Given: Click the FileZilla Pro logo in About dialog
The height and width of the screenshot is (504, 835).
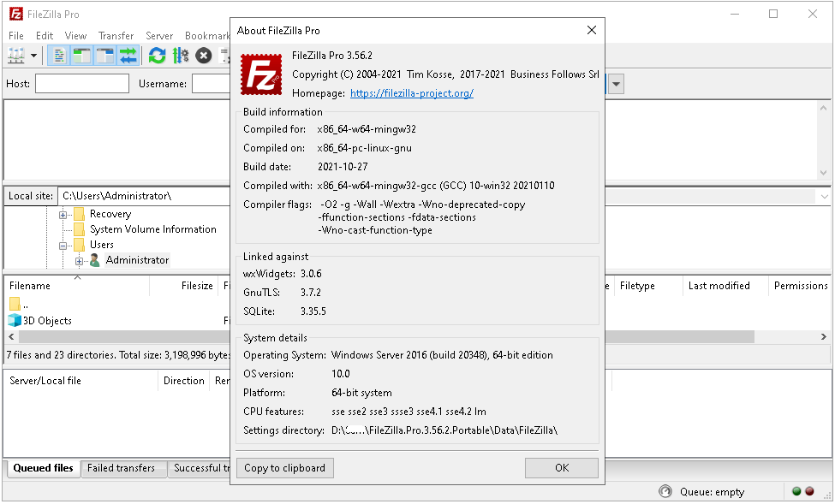Looking at the screenshot, I should [x=261, y=74].
